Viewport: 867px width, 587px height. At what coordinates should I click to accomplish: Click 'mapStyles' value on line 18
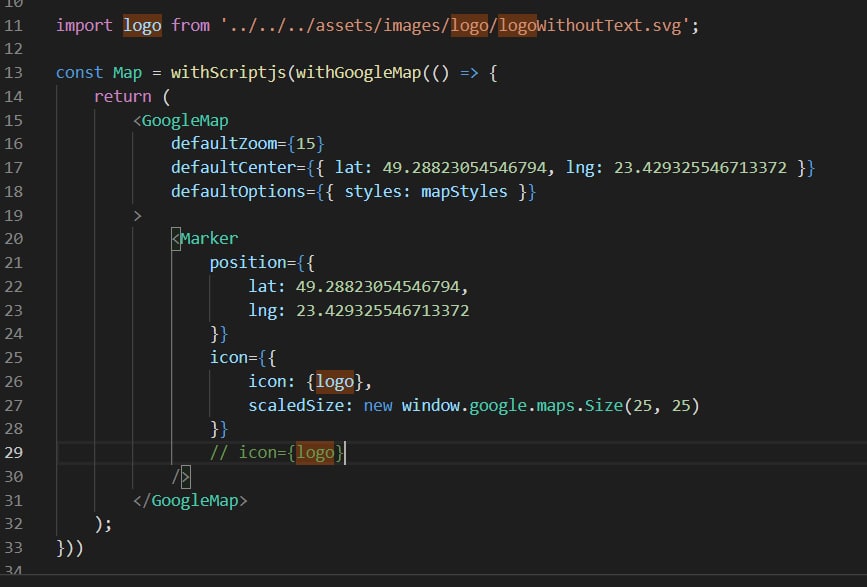[x=464, y=192]
